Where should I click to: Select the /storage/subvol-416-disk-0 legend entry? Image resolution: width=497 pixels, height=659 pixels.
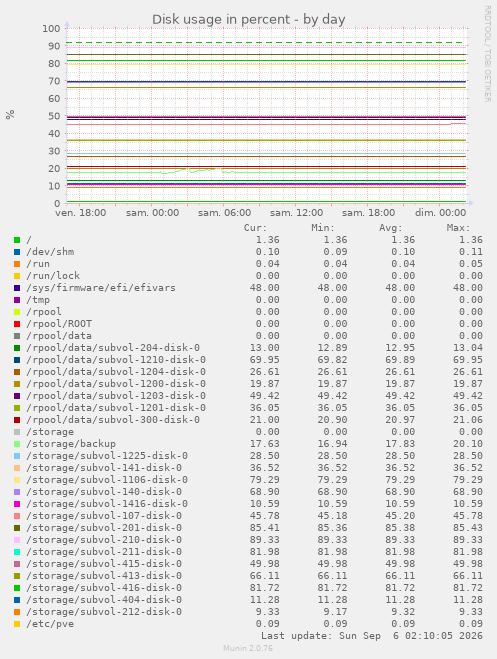point(104,588)
